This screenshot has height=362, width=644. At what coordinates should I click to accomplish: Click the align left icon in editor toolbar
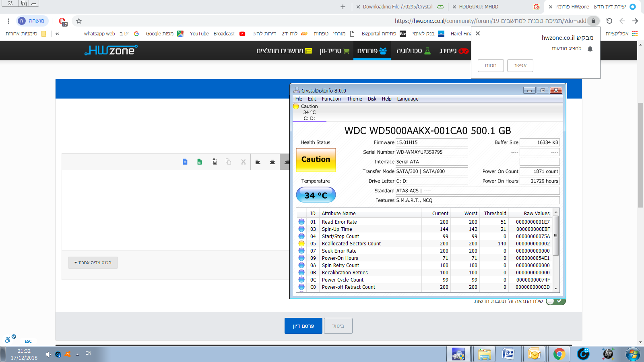[258, 162]
